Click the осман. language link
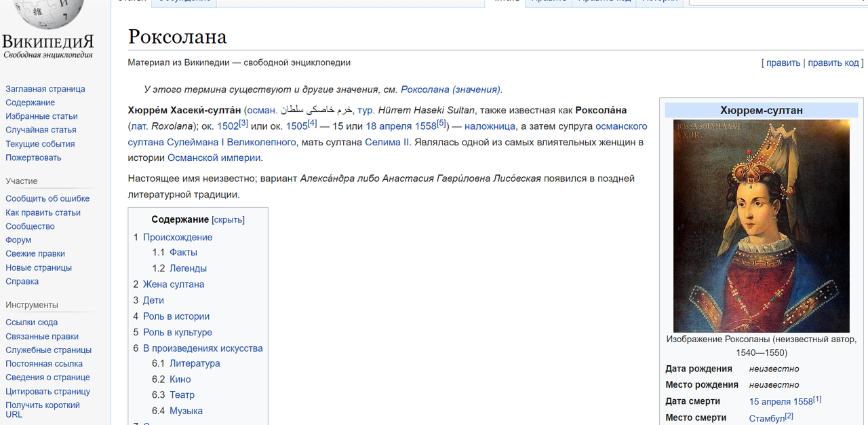The width and height of the screenshot is (868, 425). tap(262, 110)
